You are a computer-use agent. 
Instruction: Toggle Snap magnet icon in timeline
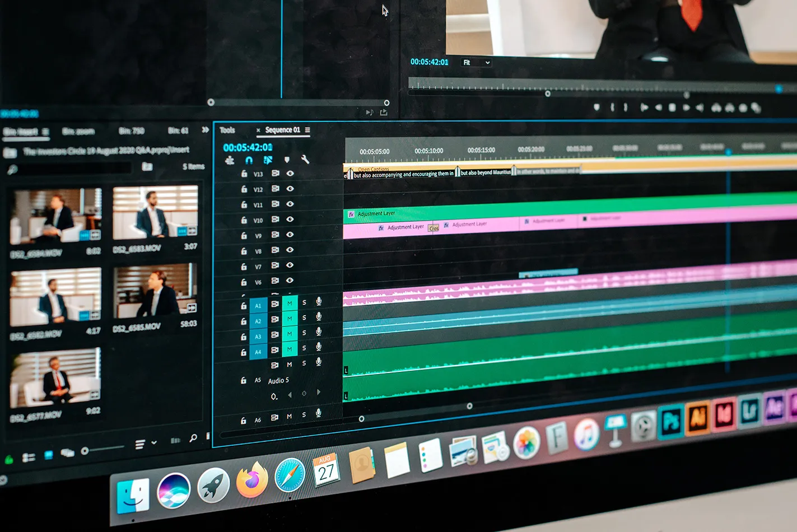249,160
